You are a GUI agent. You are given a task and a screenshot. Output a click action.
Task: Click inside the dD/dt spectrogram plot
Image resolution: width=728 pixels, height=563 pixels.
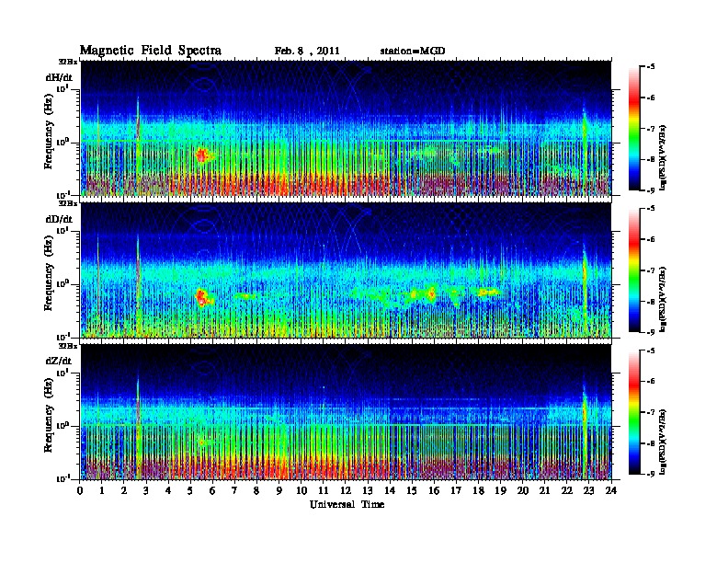tap(346, 270)
